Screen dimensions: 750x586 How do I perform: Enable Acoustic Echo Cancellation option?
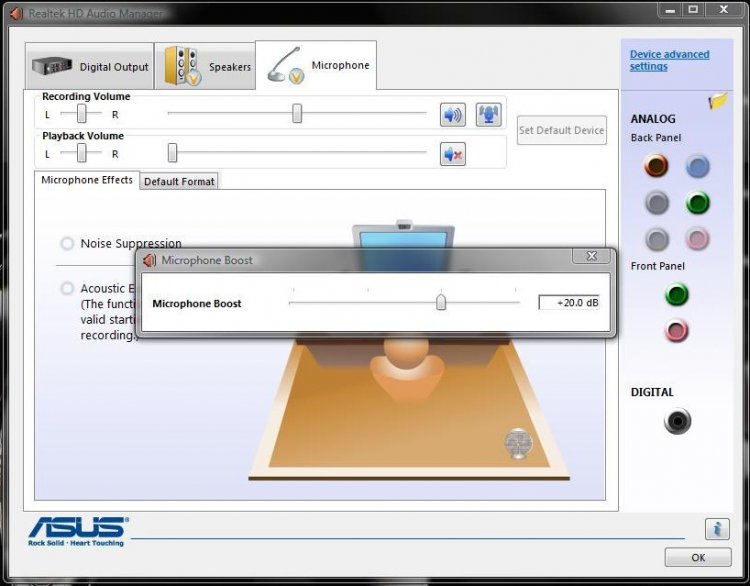click(x=67, y=288)
